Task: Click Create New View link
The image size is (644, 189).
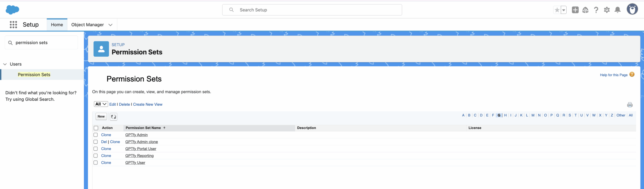Action: point(148,104)
